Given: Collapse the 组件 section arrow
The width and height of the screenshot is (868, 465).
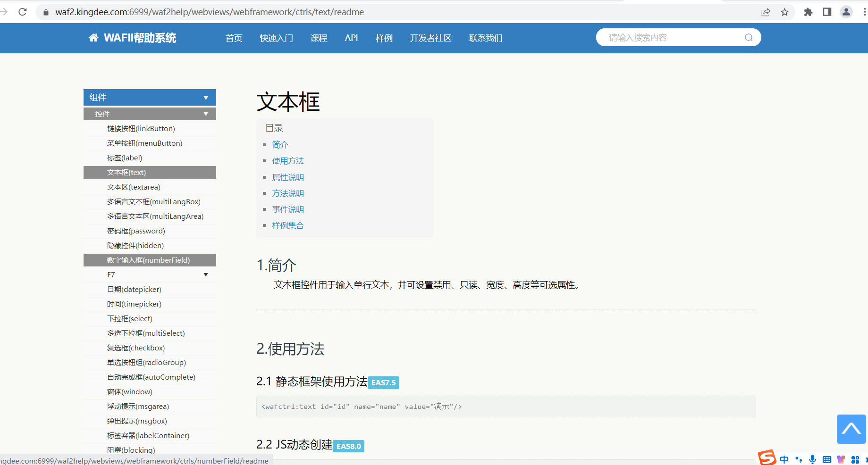Looking at the screenshot, I should 206,98.
